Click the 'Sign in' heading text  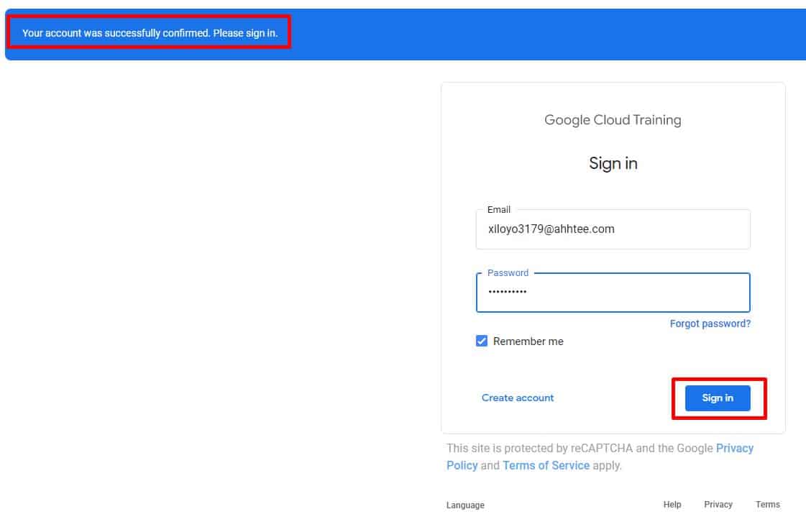(x=613, y=163)
